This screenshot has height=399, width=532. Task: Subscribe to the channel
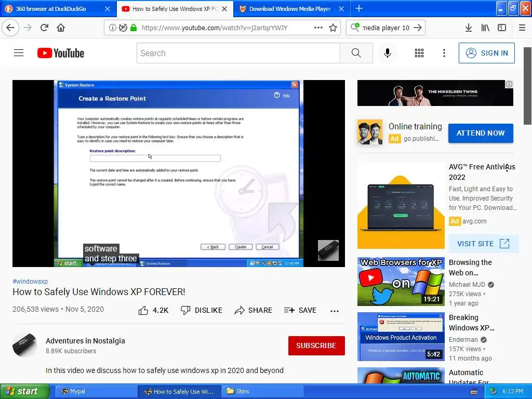316,345
